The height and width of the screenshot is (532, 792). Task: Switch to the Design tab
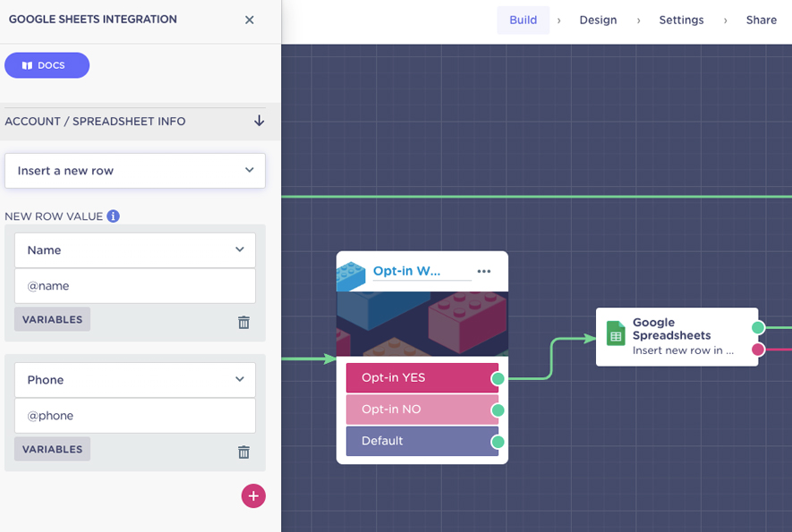click(598, 21)
